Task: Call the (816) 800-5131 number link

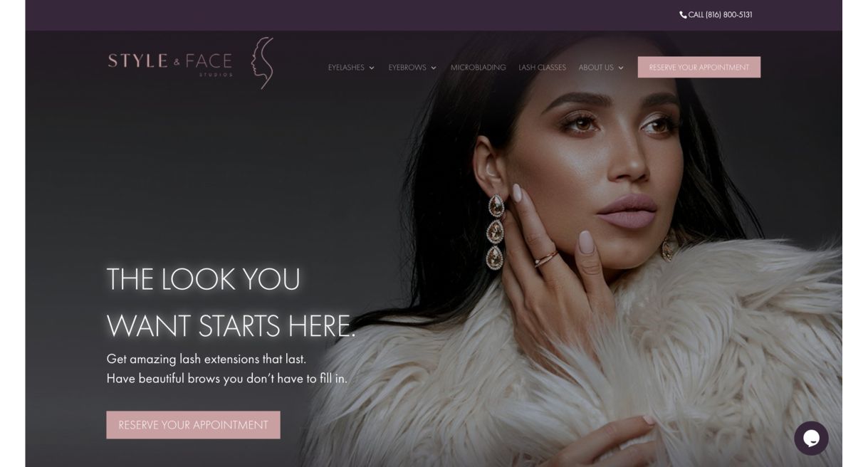Action: tap(720, 15)
